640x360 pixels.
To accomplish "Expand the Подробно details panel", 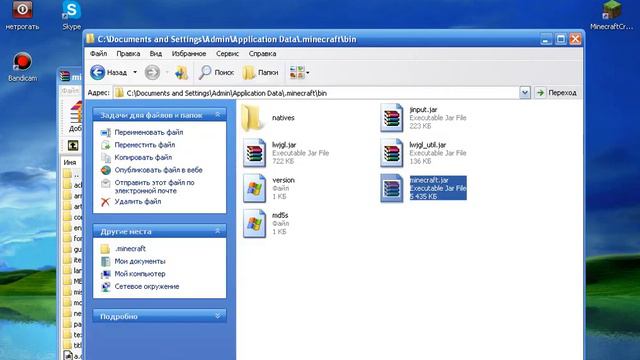I will tap(218, 316).
